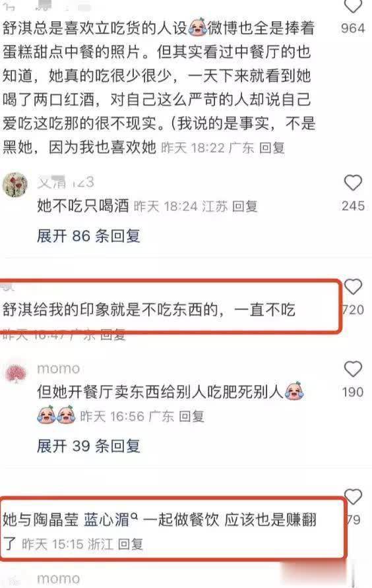
Task: Expand 展开 86 条回复
Action: pos(88,236)
